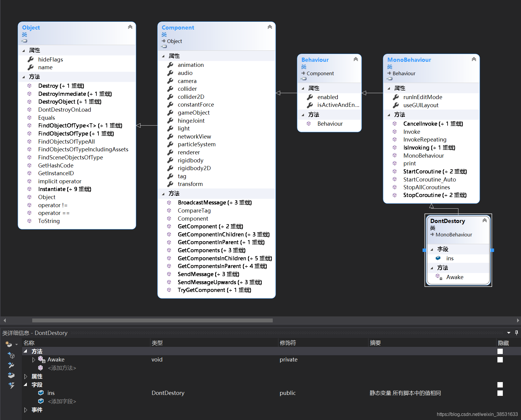Click the pin icon of class details panel

click(x=517, y=333)
